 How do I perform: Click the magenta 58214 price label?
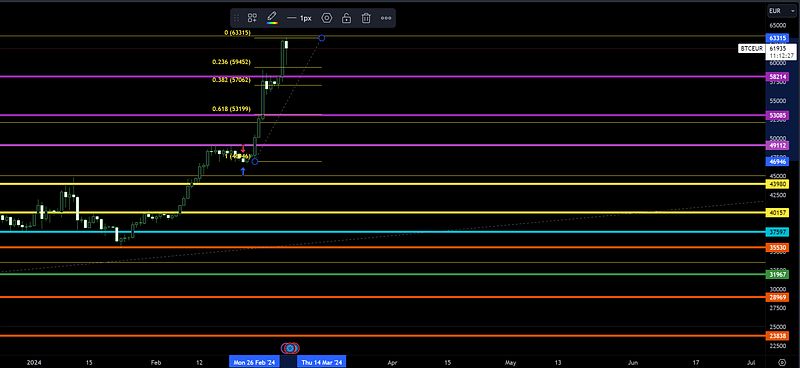click(x=777, y=77)
